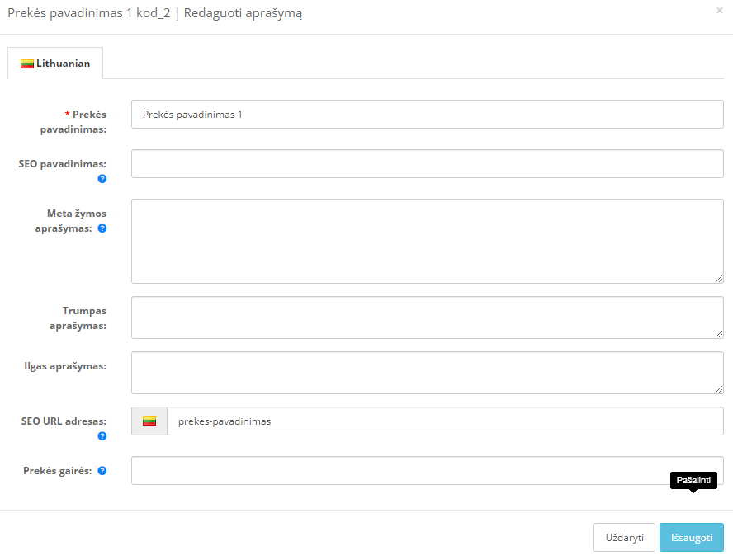Screen dimensions: 733x560
Task: Open the Prekės gairės help icon
Action: 102,471
